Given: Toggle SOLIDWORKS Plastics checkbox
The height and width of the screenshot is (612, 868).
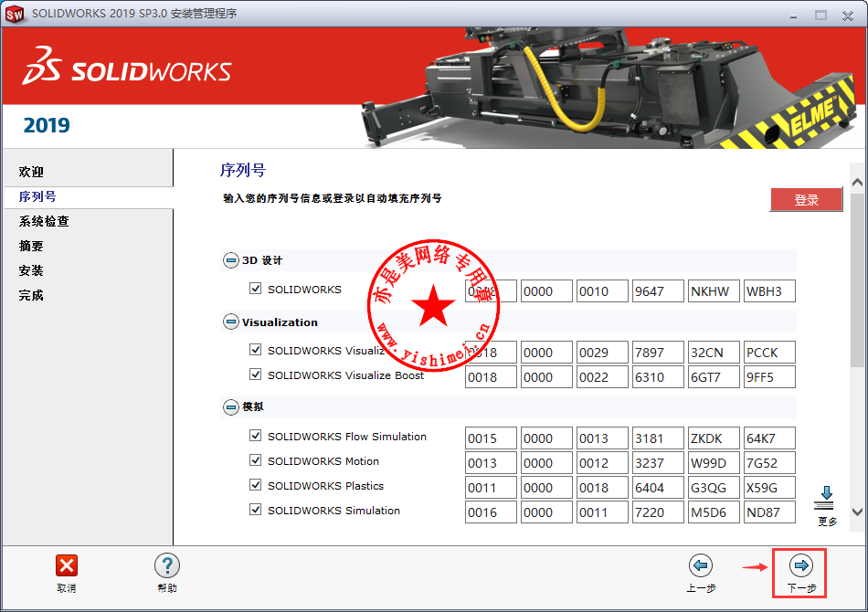Looking at the screenshot, I should click(255, 485).
